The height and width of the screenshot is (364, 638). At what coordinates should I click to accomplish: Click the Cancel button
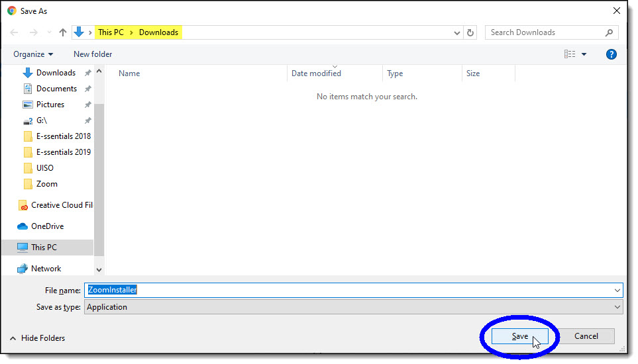tap(586, 336)
